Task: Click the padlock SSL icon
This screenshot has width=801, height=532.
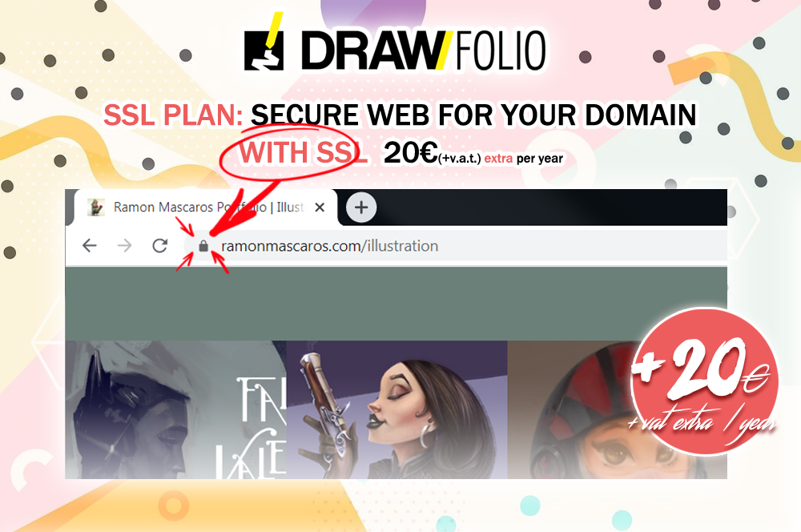Action: pos(203,246)
